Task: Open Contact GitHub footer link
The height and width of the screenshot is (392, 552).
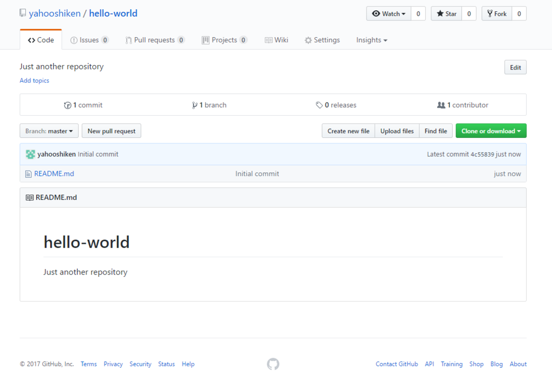Action: pos(397,364)
